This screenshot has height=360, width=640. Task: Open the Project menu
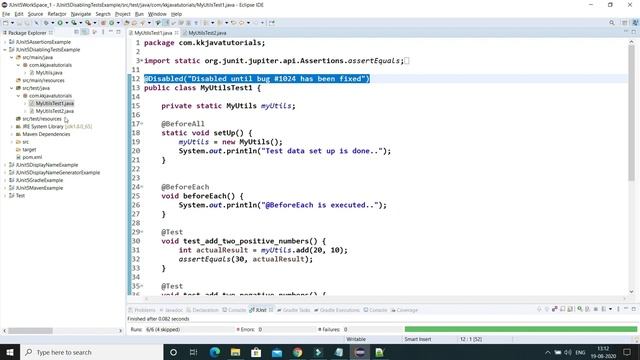[122, 14]
